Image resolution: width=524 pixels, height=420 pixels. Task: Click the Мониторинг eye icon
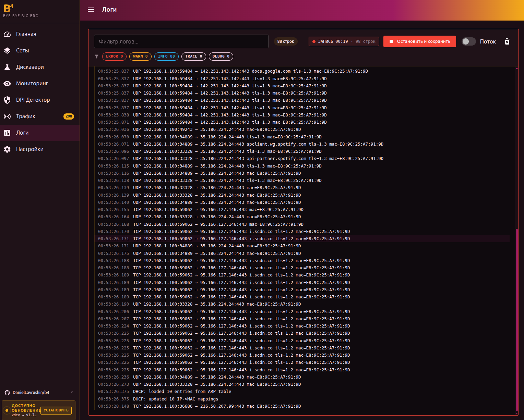click(7, 84)
